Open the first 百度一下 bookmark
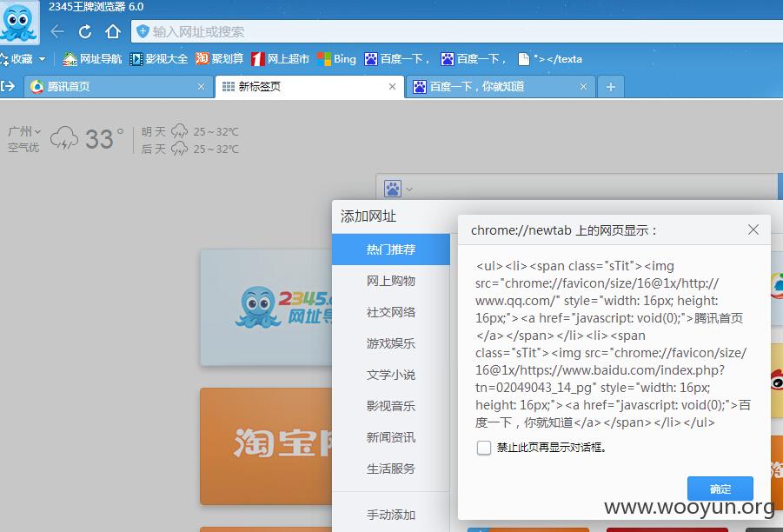This screenshot has width=783, height=532. (x=397, y=59)
